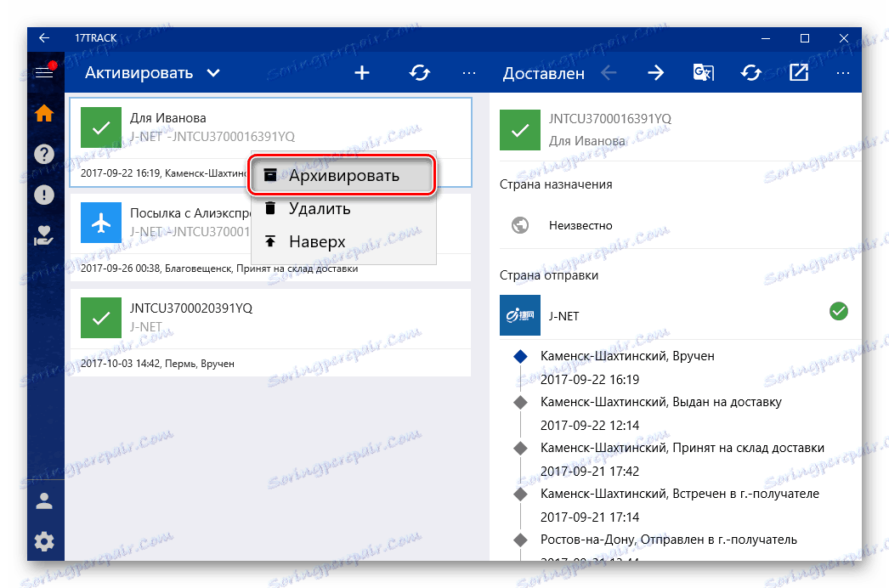Add new tracking number with plus icon
Viewport: 889px width, 588px height.
coord(362,72)
